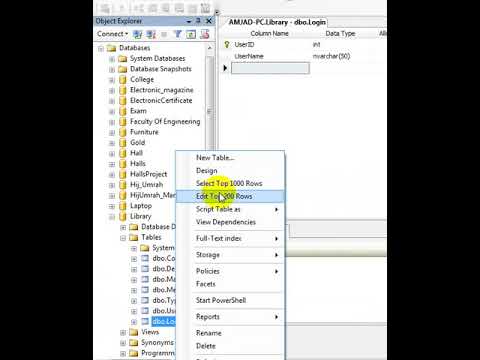Viewport: 480px width, 360px height.
Task: Click the Synonyms folder icon
Action: coord(134,343)
